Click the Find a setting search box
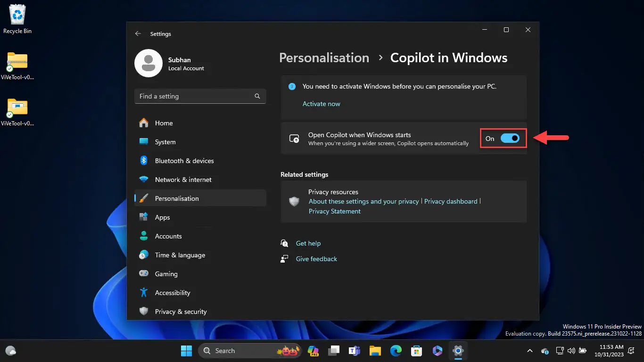The height and width of the screenshot is (362, 644). click(x=200, y=96)
